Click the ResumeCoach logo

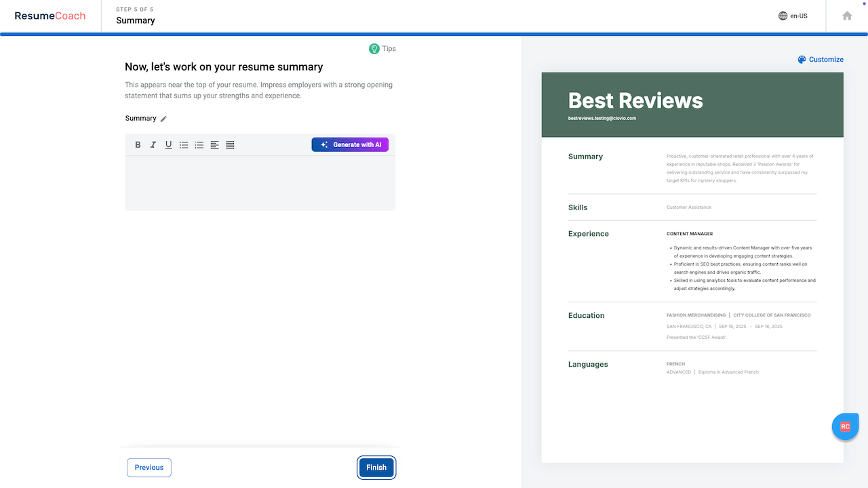tap(50, 15)
